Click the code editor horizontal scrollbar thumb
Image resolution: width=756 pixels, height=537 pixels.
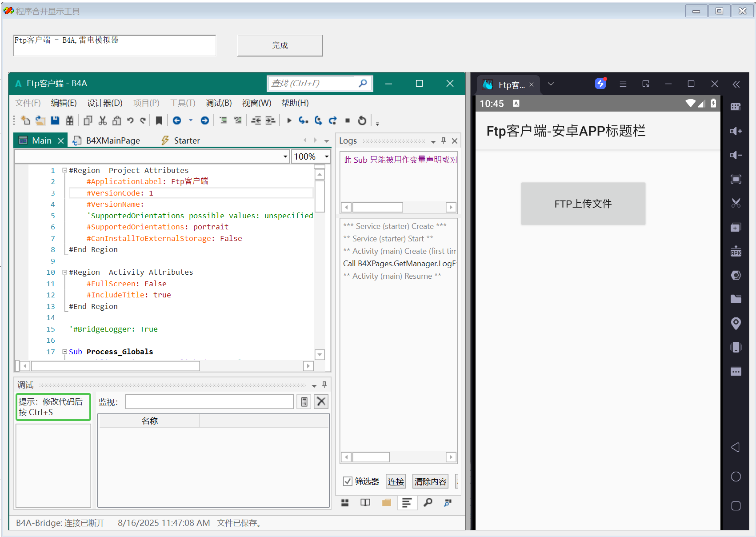point(116,366)
